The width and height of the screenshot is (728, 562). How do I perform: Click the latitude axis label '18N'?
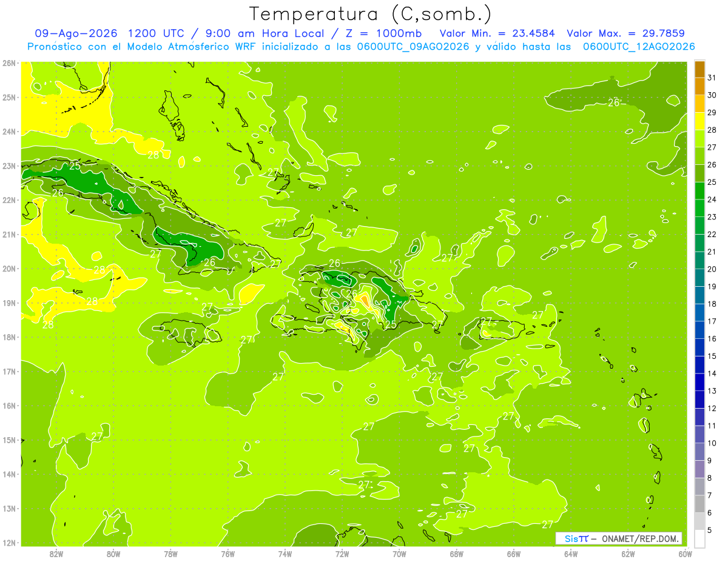click(x=9, y=337)
